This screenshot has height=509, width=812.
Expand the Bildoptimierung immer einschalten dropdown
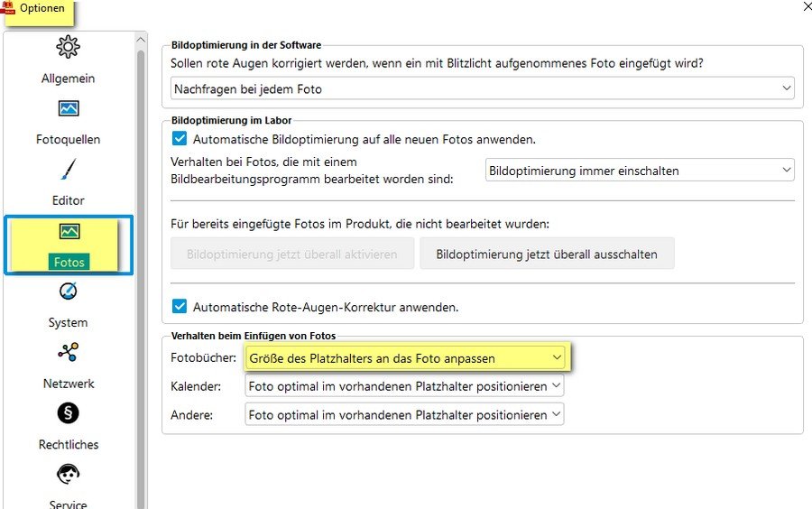coord(640,170)
